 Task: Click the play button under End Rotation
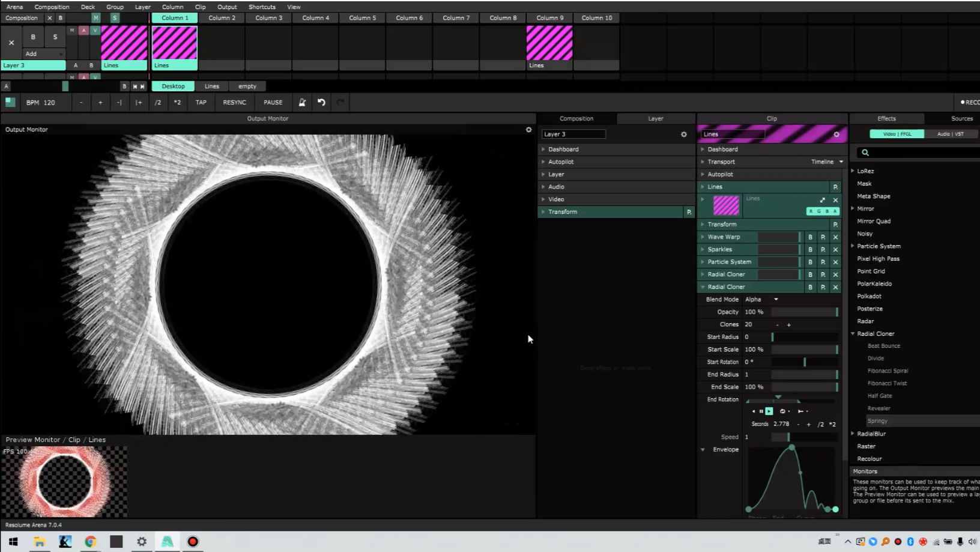pos(769,411)
